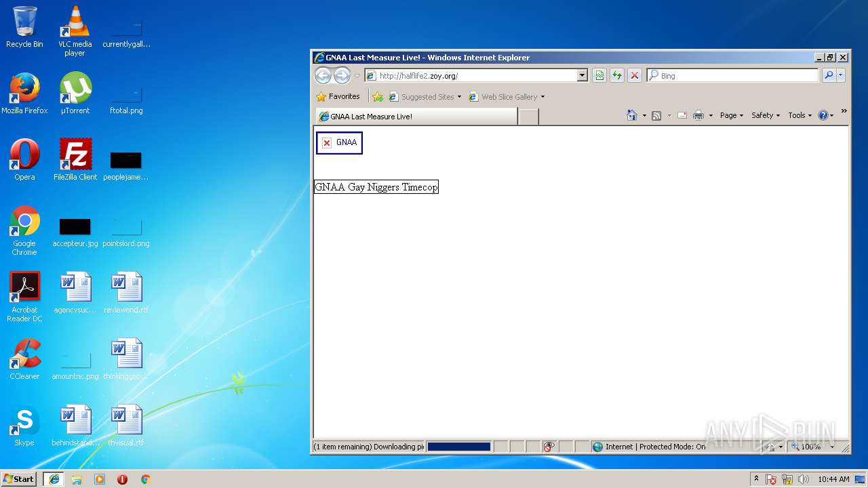868x488 pixels.
Task: Open Web Slice Gallery link
Action: point(503,97)
